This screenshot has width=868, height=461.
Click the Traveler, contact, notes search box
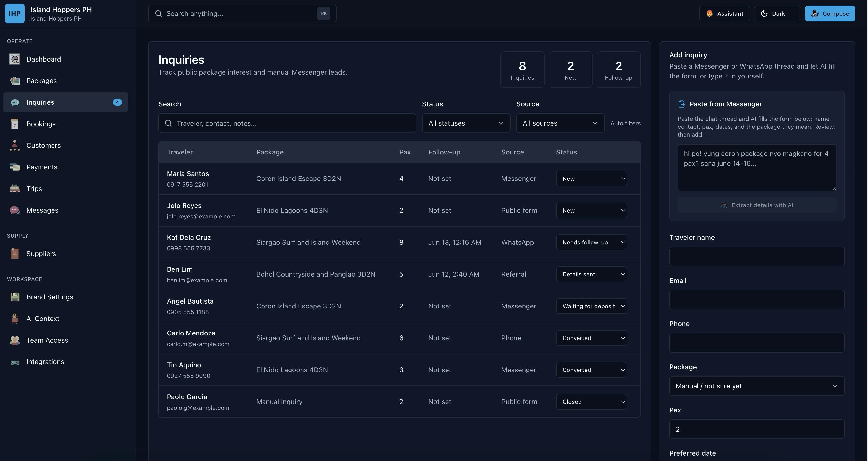pos(287,123)
